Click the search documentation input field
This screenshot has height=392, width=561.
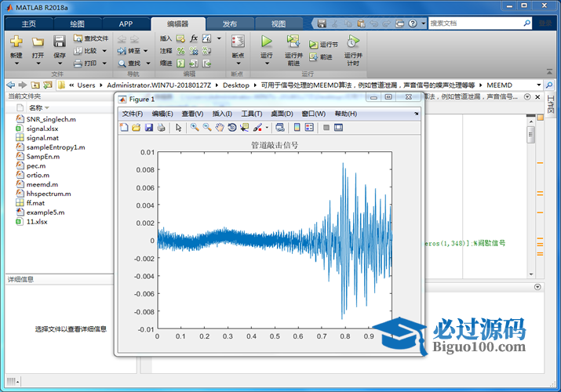(475, 24)
